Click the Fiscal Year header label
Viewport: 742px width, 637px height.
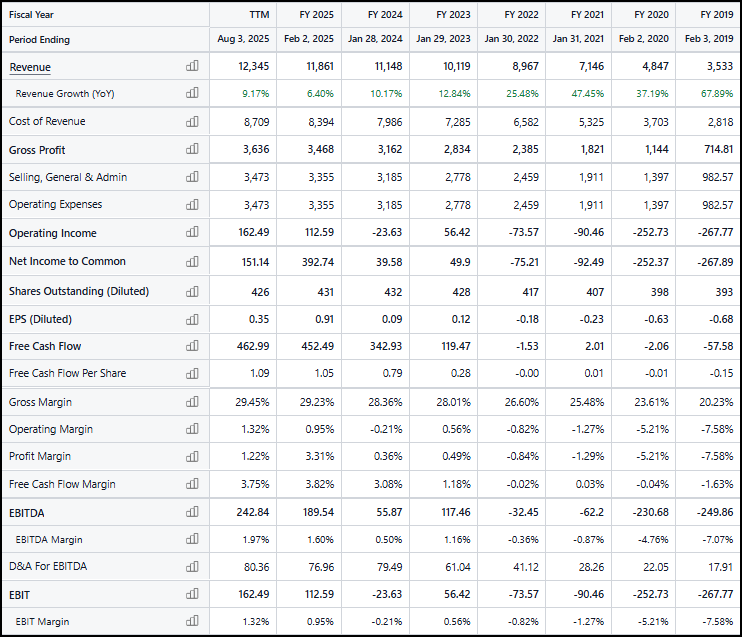[x=31, y=15]
